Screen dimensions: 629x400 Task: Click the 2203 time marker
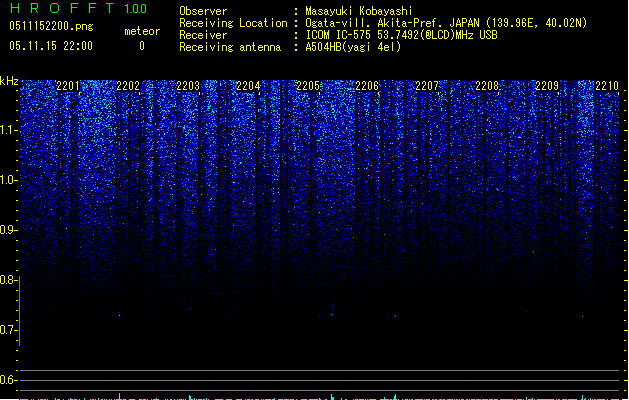[188, 86]
